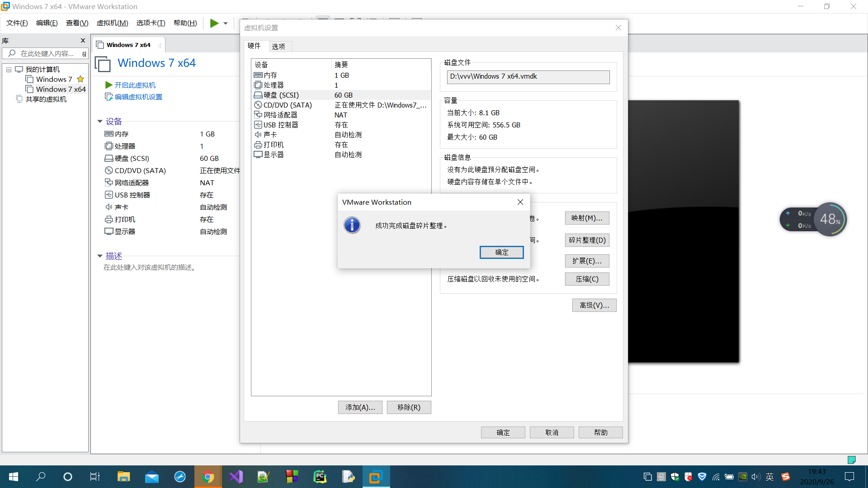Collapse the 描述 section in sidebar
868x488 pixels.
[100, 256]
